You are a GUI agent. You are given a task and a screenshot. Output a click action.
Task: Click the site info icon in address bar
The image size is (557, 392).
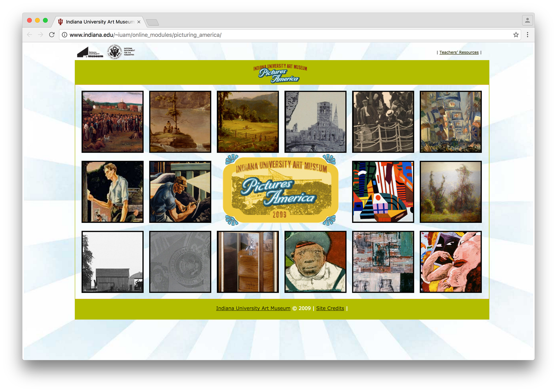[64, 35]
